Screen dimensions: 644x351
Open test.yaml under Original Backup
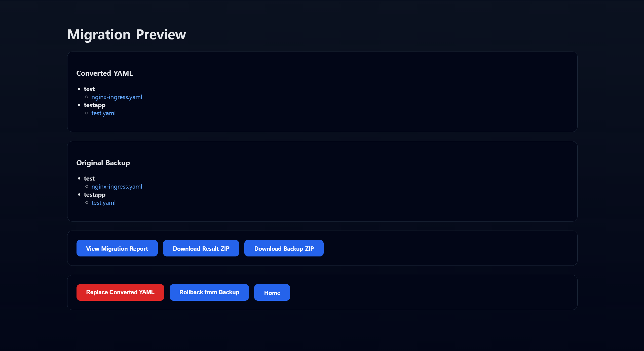click(x=103, y=203)
